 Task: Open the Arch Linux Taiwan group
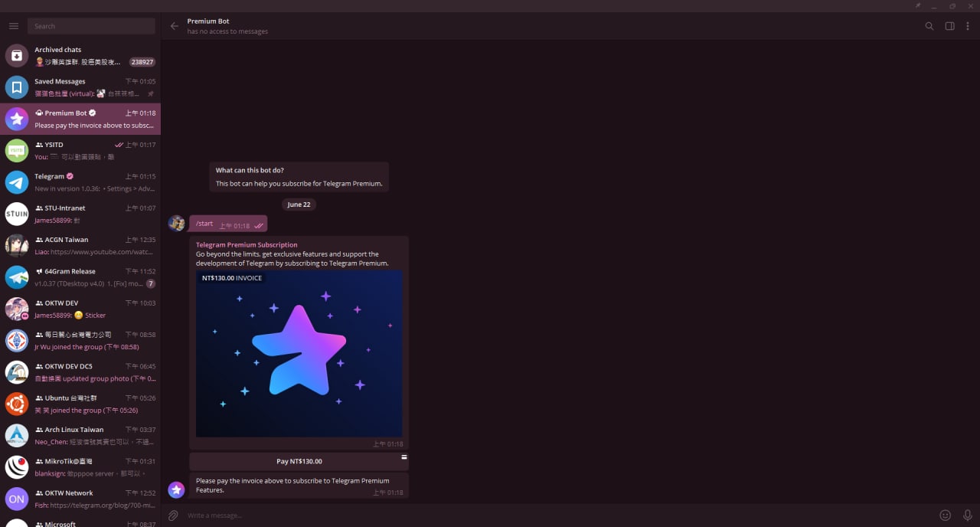tap(80, 436)
